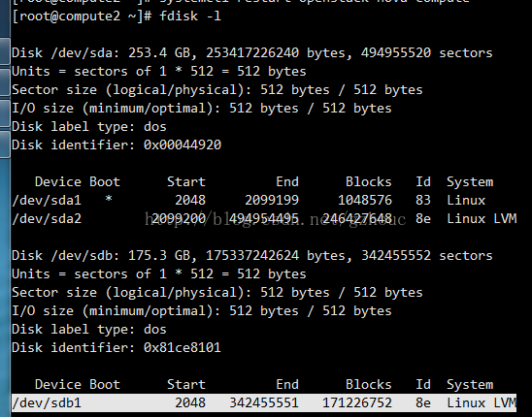This screenshot has height=417, width=532.
Task: Click 'Linux LVM' in the sda2 row
Action: point(482,218)
